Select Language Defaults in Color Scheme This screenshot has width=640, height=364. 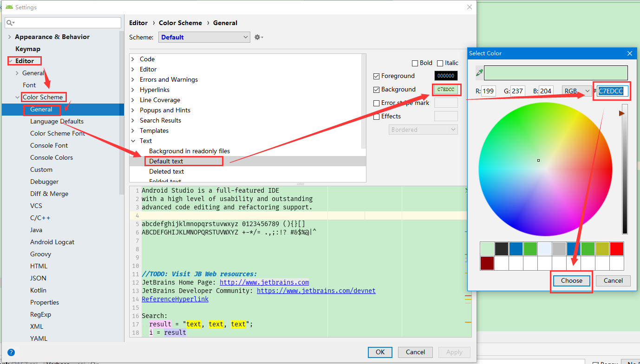click(57, 121)
